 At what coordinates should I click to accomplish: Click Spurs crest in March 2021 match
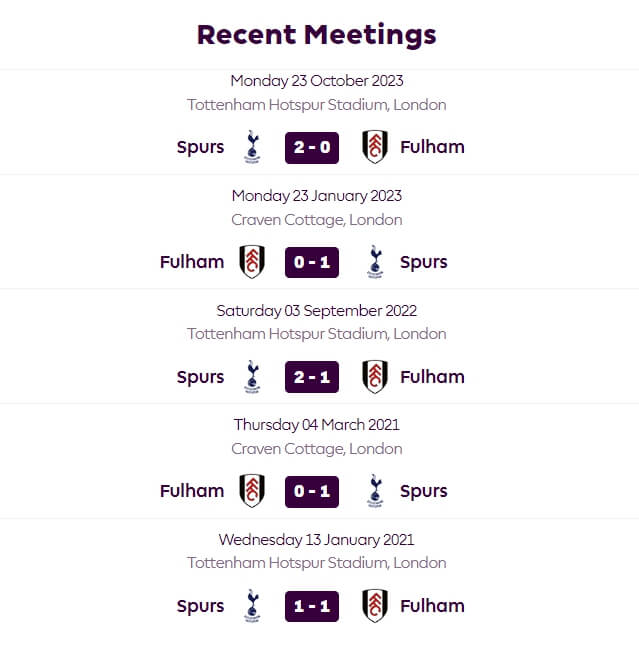375,491
